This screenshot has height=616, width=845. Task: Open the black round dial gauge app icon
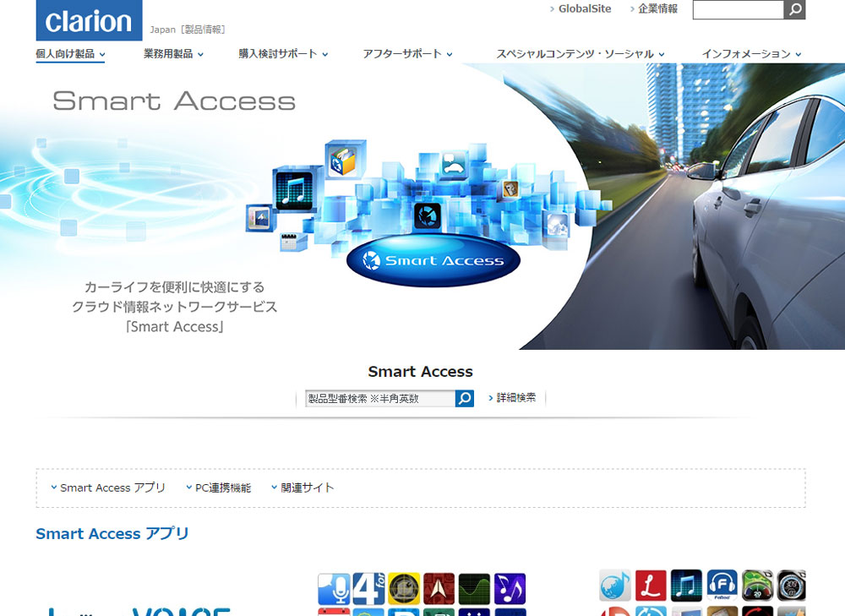tap(792, 586)
